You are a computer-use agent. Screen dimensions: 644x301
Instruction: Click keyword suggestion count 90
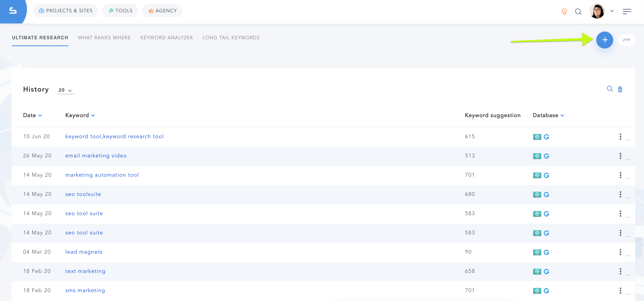click(468, 252)
